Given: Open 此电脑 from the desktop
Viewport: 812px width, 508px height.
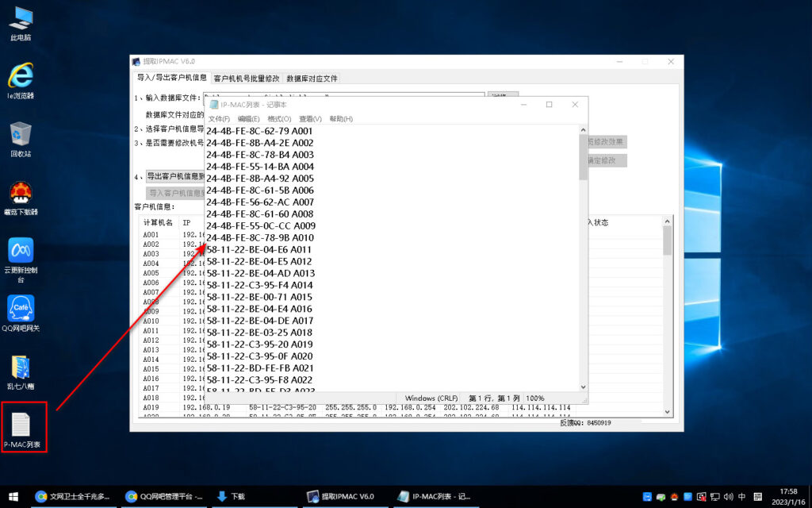Looking at the screenshot, I should 20,20.
